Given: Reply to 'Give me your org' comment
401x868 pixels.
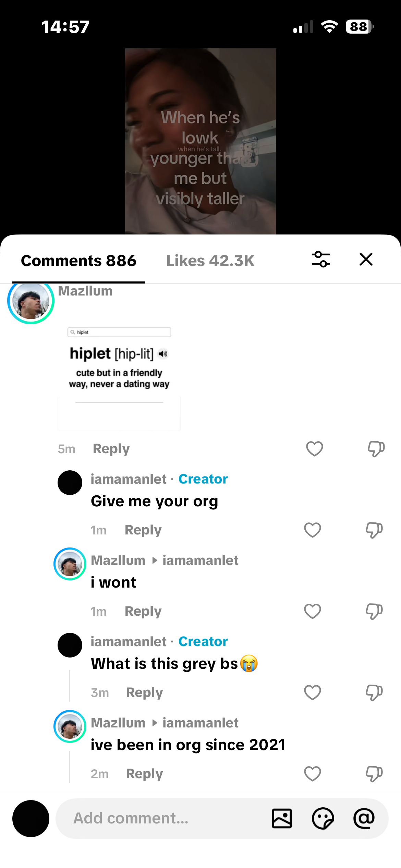Looking at the screenshot, I should (143, 530).
